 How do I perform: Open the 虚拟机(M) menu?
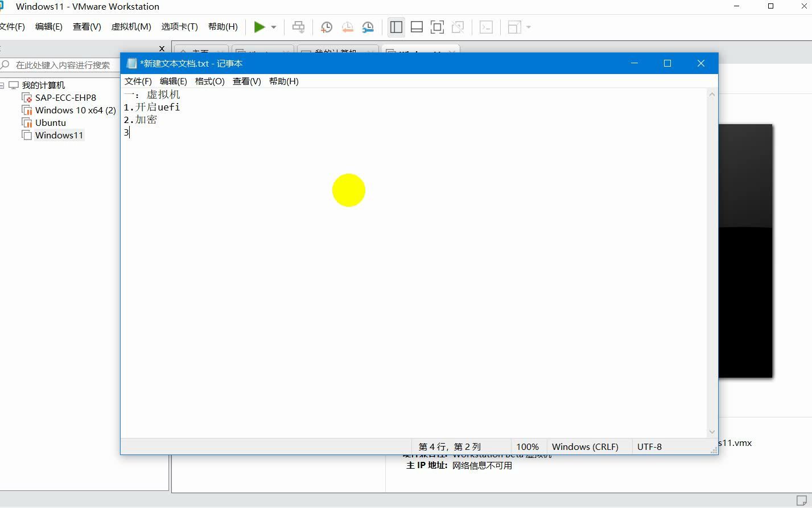point(131,26)
